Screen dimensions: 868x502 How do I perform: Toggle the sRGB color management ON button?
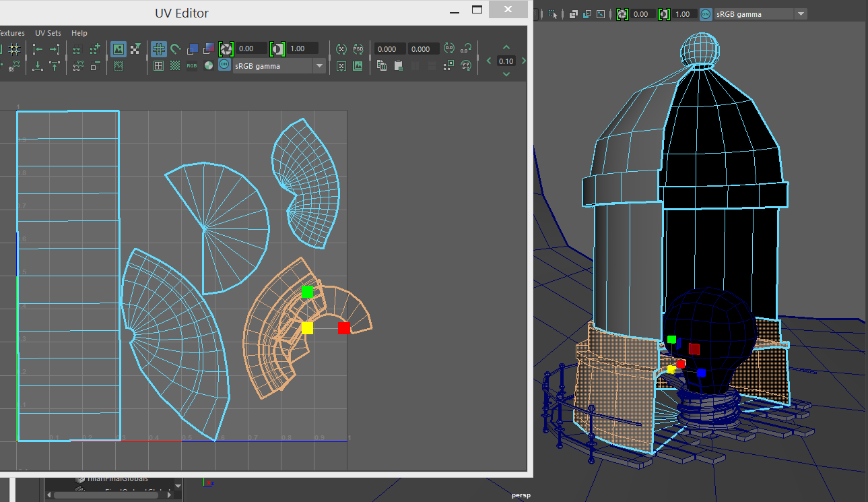click(224, 65)
